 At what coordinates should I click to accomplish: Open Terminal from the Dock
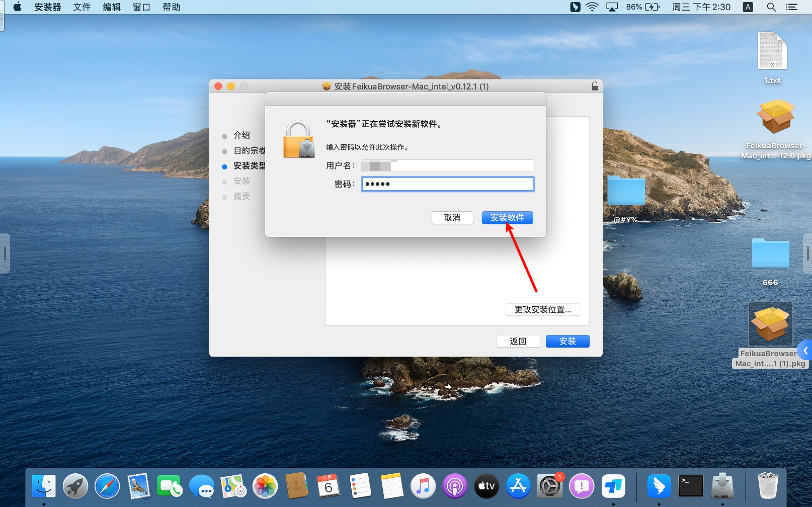point(690,486)
